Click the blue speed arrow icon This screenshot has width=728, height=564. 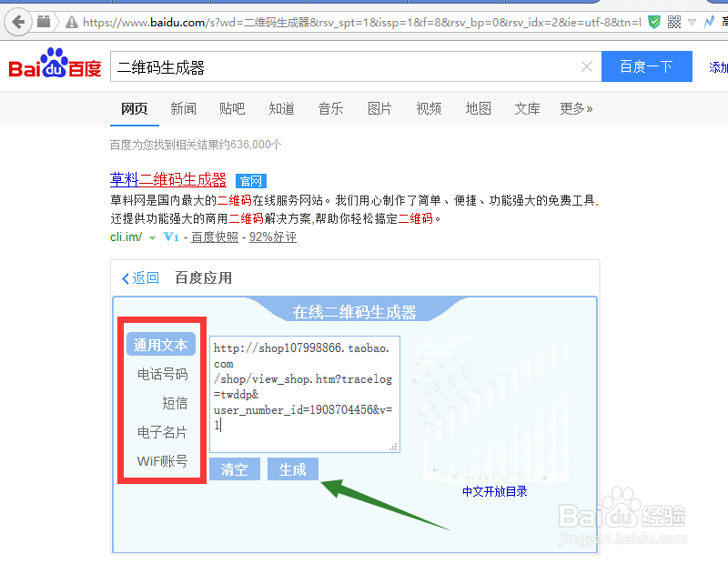(x=709, y=22)
